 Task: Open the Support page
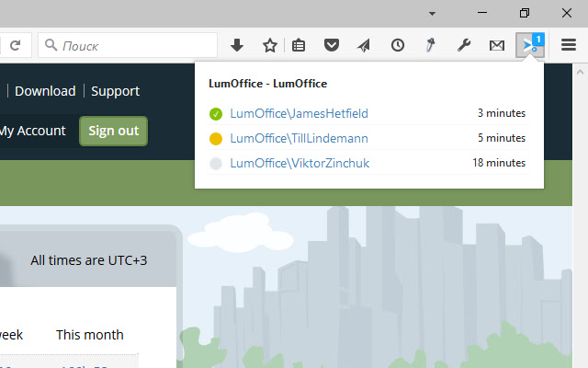pyautogui.click(x=115, y=91)
